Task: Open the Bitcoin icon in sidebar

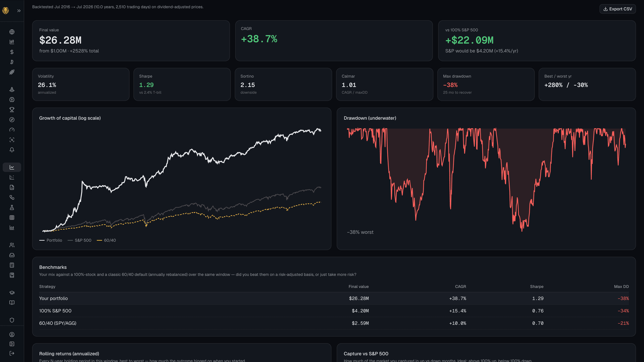Action: click(x=12, y=62)
